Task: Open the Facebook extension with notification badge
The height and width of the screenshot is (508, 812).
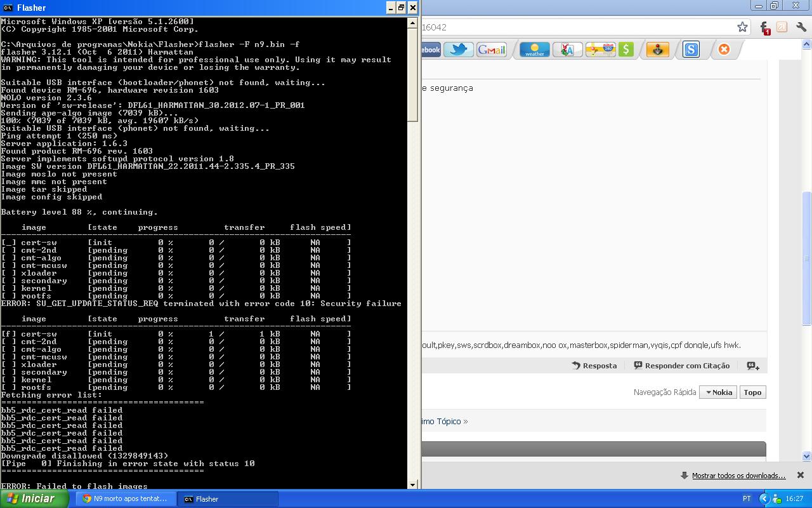Action: 764,27
